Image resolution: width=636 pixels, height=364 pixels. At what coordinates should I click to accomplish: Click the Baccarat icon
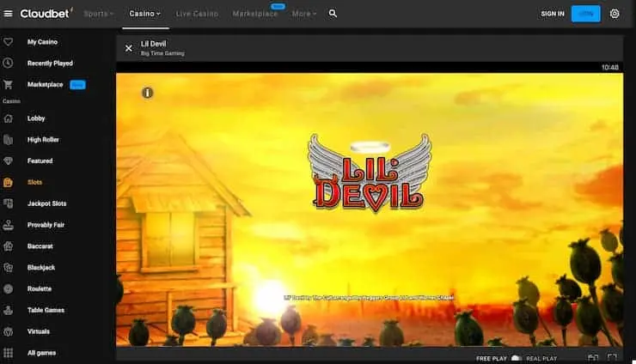[x=8, y=246]
